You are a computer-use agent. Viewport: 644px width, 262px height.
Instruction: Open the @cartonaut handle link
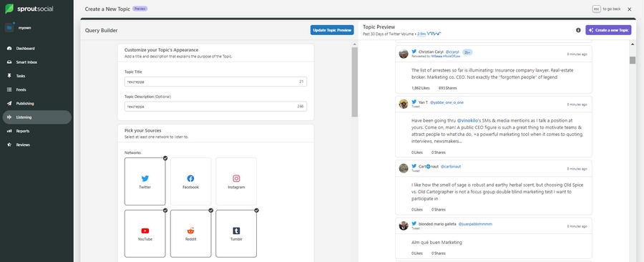(x=451, y=167)
